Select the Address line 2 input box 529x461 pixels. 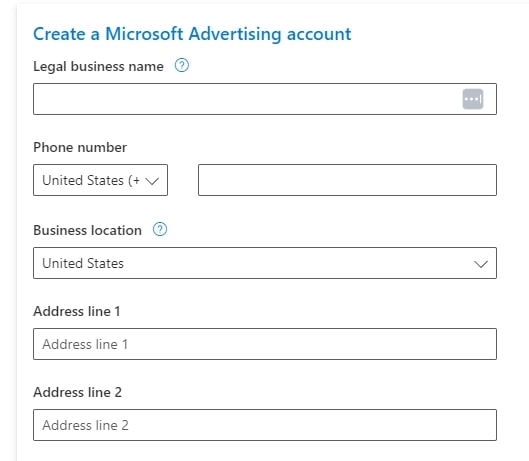point(265,425)
